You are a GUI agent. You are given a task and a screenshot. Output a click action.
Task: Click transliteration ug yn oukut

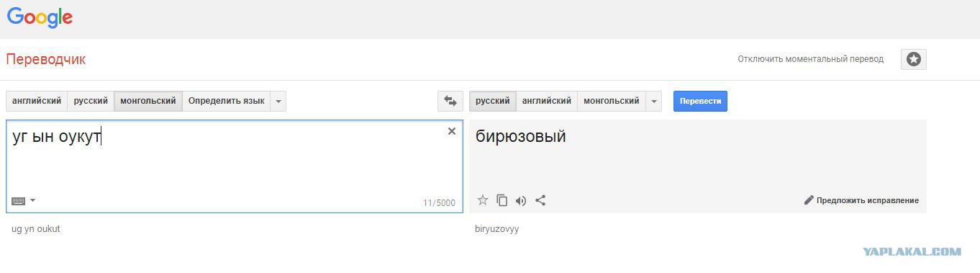36,229
